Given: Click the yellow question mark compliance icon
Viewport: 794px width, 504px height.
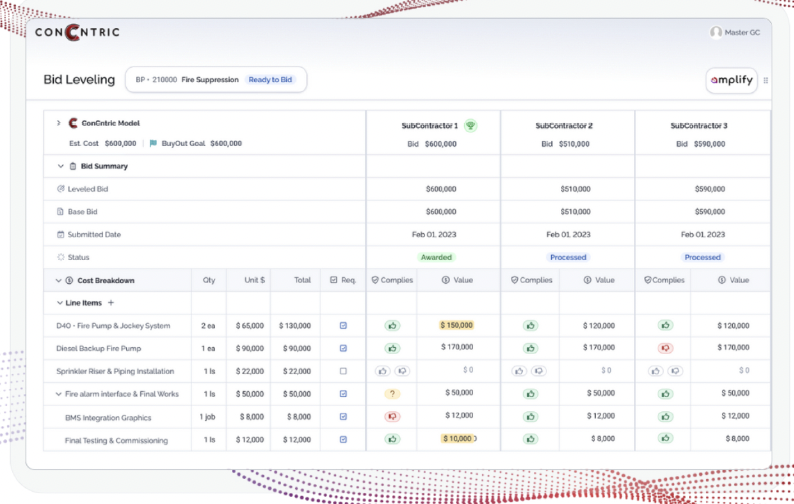Looking at the screenshot, I should tap(392, 393).
